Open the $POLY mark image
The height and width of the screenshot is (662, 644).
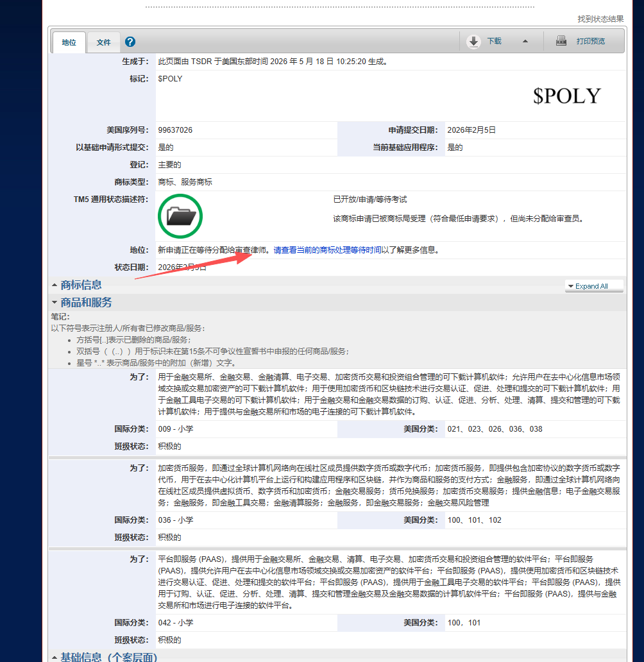click(x=566, y=96)
